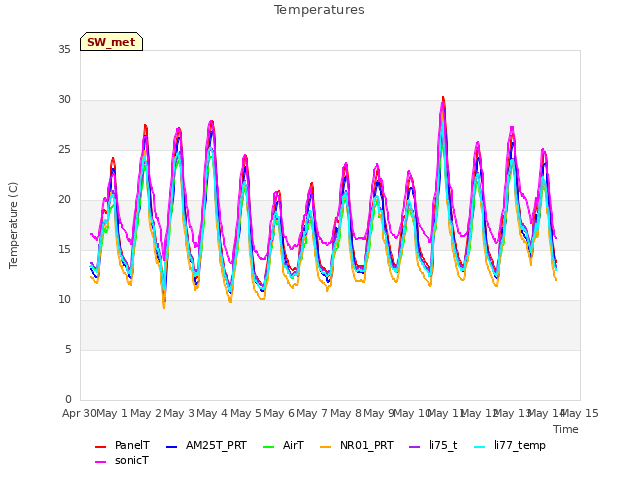The image size is (640, 480).
Task: Click the Time axis label
Action: (566, 429)
